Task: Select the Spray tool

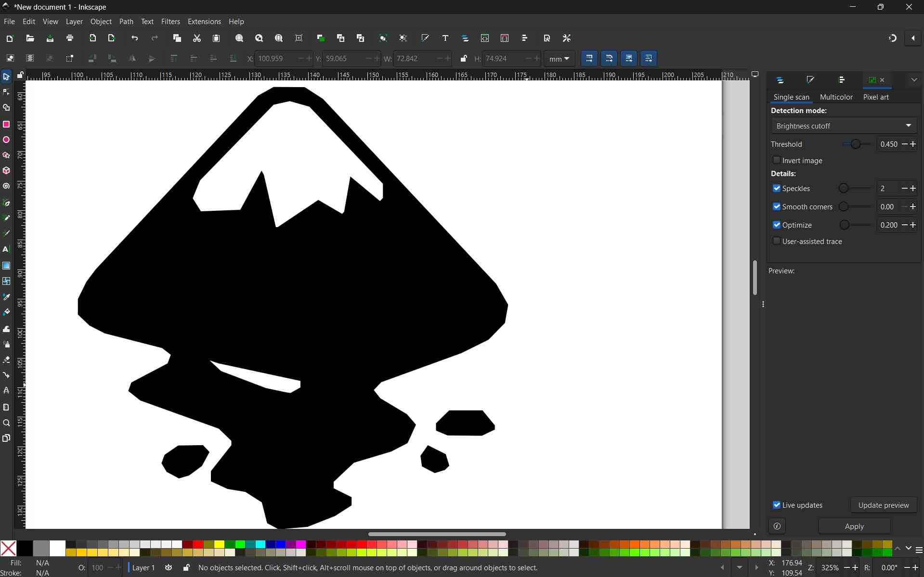Action: (6, 345)
